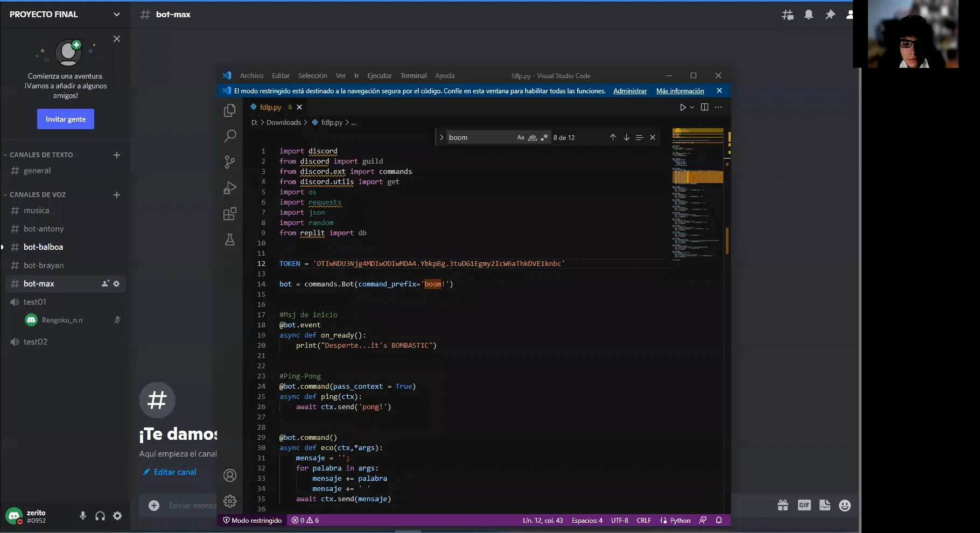Run the Python file with play button
The height and width of the screenshot is (533, 980).
point(683,107)
